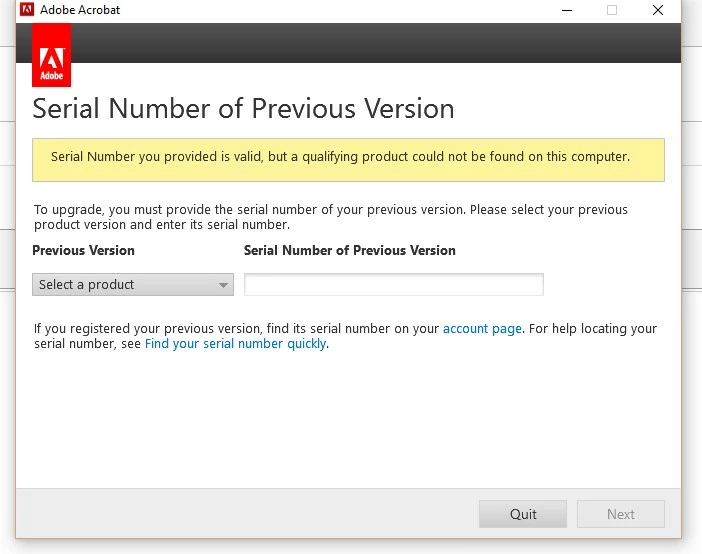Click the previous version serial number field
702x554 pixels.
coord(394,284)
